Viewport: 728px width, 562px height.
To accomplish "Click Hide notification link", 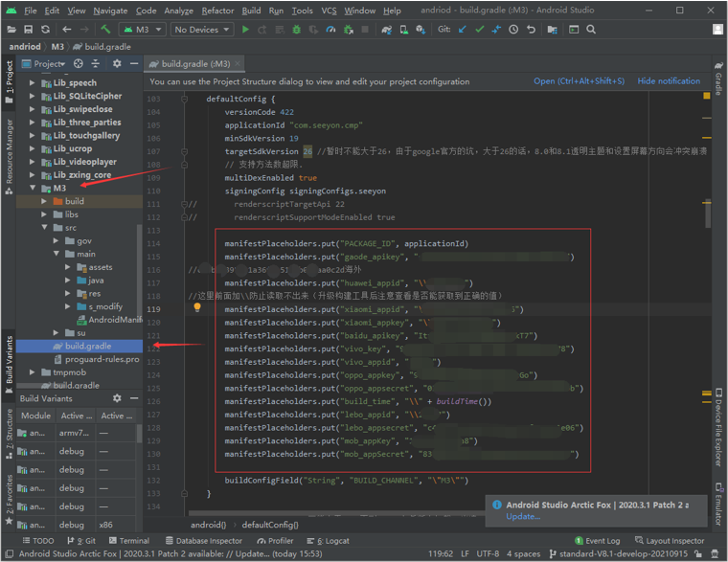I will coord(669,81).
